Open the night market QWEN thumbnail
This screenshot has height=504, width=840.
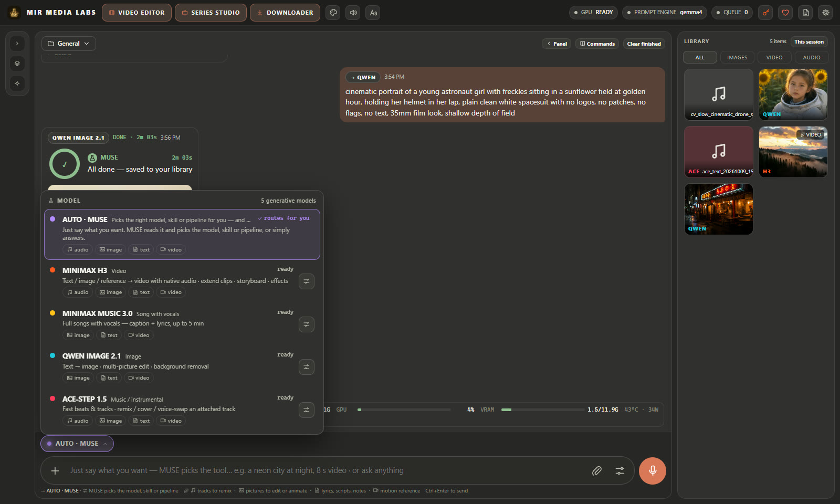coord(719,209)
